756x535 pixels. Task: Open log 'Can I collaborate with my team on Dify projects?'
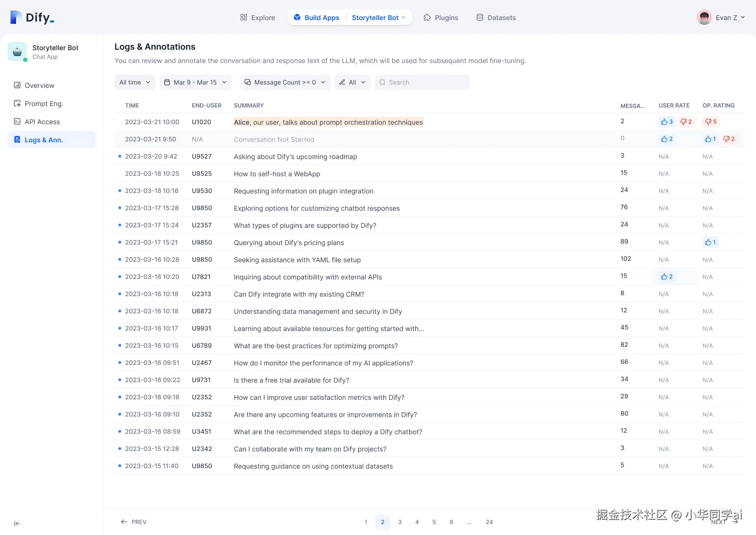pyautogui.click(x=310, y=449)
